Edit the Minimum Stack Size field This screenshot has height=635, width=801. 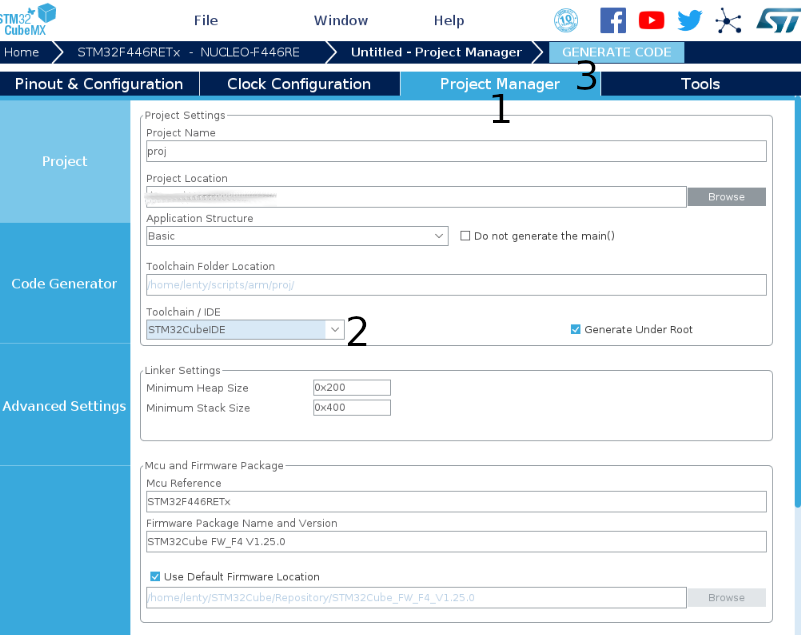point(351,408)
